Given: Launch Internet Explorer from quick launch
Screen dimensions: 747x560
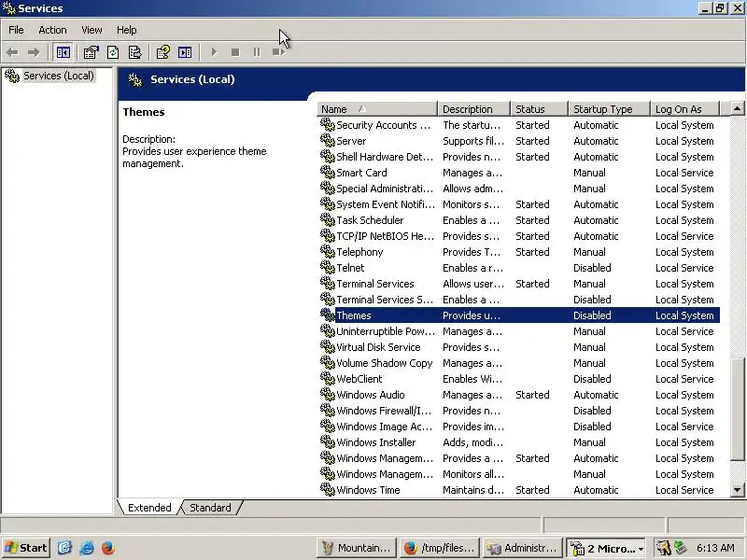Looking at the screenshot, I should 87,548.
